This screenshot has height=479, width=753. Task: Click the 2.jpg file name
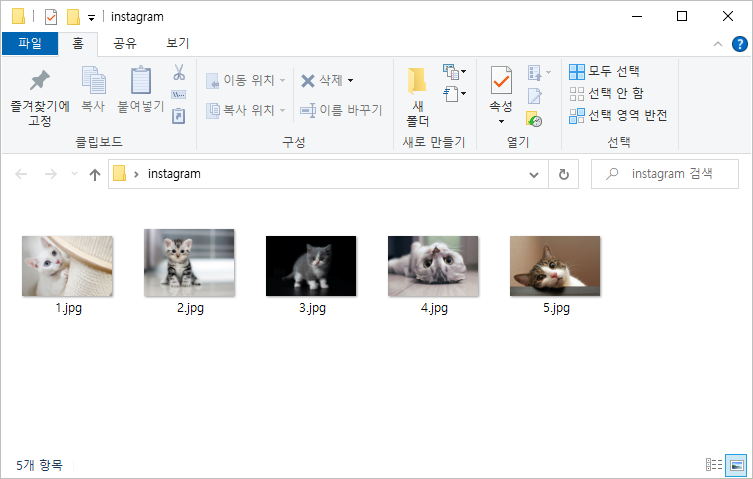(x=190, y=308)
